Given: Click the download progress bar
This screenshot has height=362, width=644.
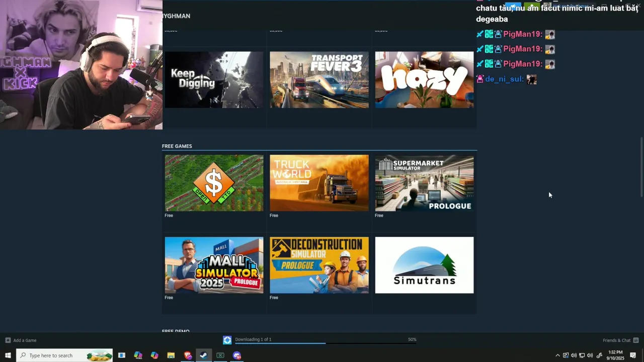Looking at the screenshot, I should pos(326,343).
